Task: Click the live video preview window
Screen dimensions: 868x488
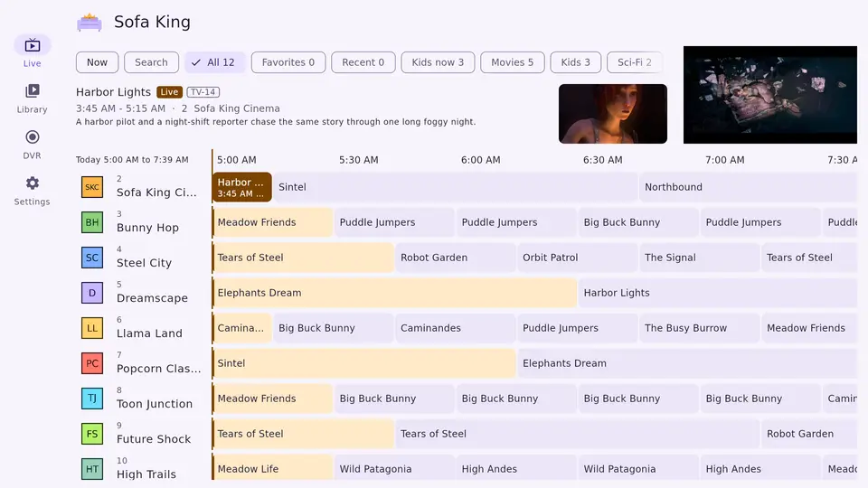Action: coord(770,95)
